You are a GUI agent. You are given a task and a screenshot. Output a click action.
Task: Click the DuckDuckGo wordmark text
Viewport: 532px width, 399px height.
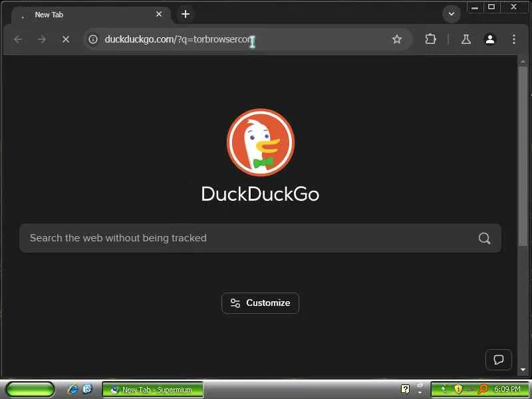point(260,194)
